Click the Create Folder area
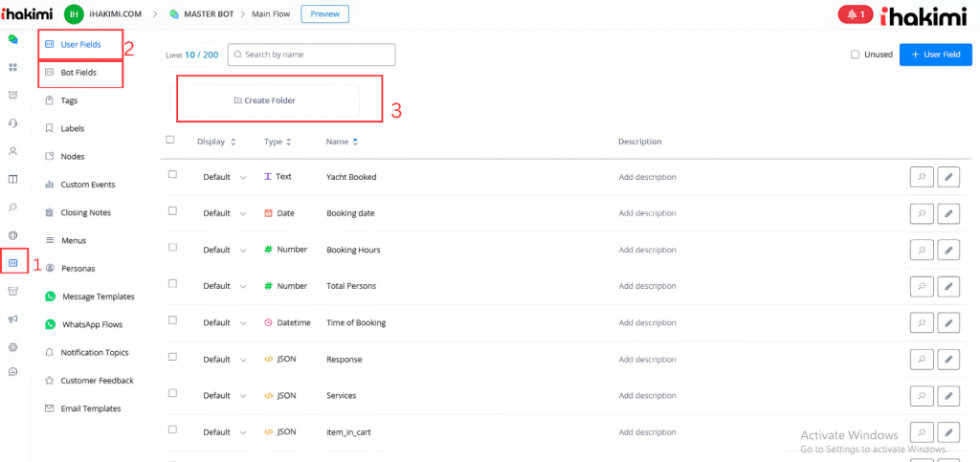 [x=265, y=100]
